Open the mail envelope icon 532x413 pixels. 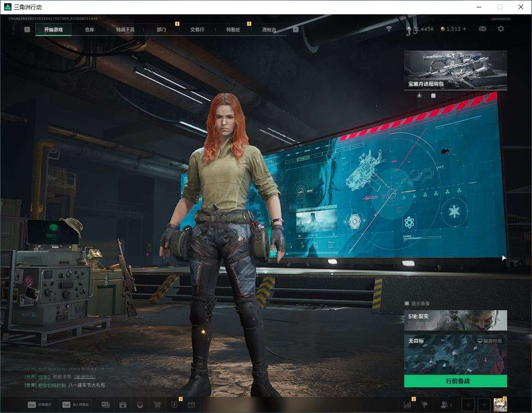(483, 29)
